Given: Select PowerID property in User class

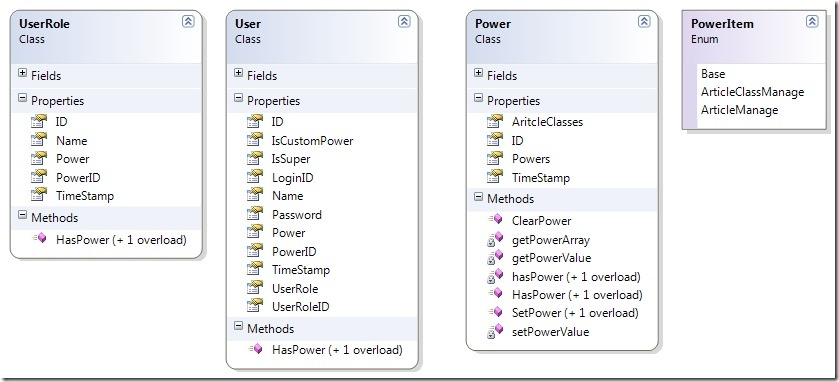Looking at the screenshot, I should (x=294, y=251).
